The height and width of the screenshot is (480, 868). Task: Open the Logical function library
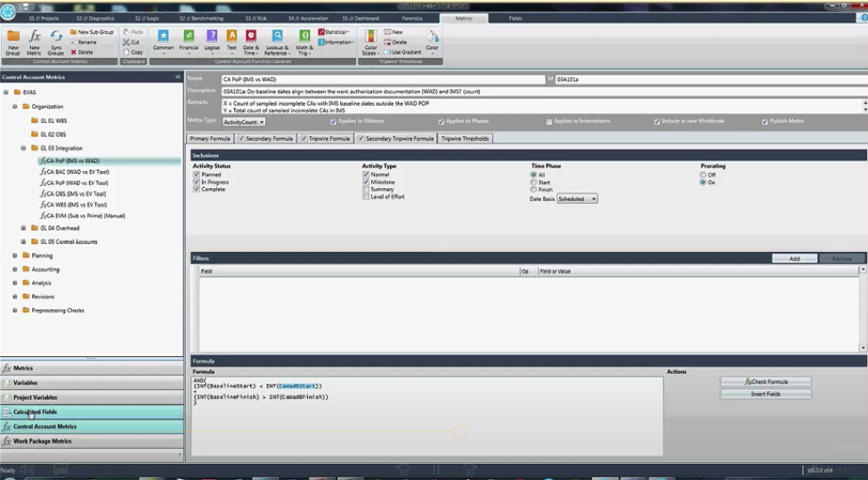click(x=212, y=37)
